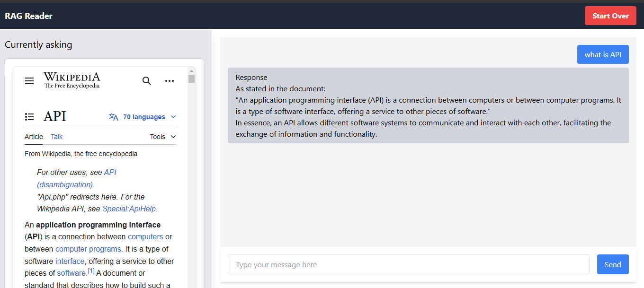Switch to the Talk tab

point(57,137)
